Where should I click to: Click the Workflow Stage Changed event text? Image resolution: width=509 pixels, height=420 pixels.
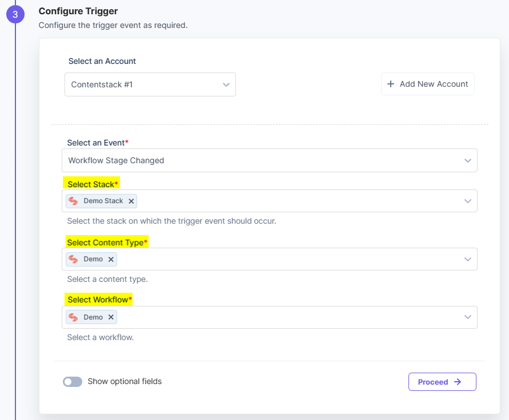point(116,160)
